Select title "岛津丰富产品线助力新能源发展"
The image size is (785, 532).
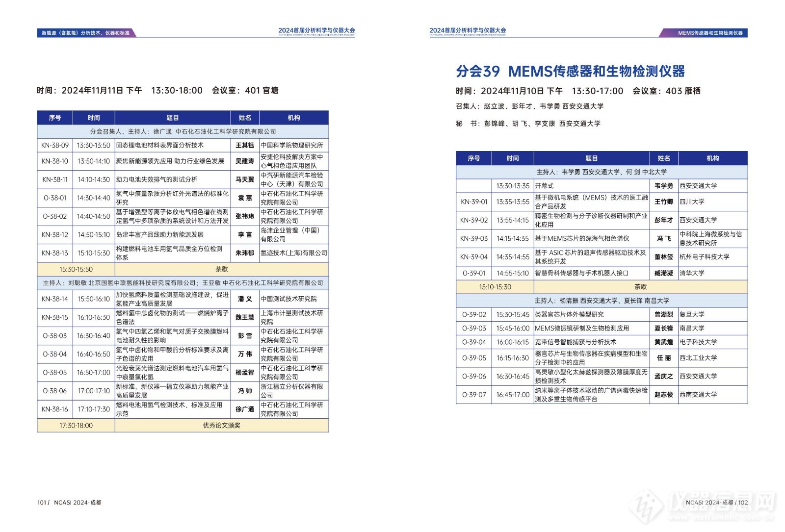[160, 234]
